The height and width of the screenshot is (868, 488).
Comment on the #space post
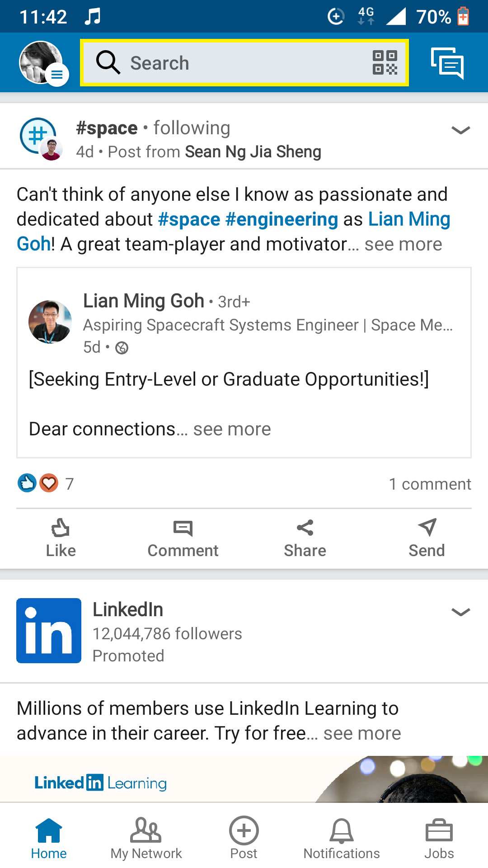pos(183,538)
